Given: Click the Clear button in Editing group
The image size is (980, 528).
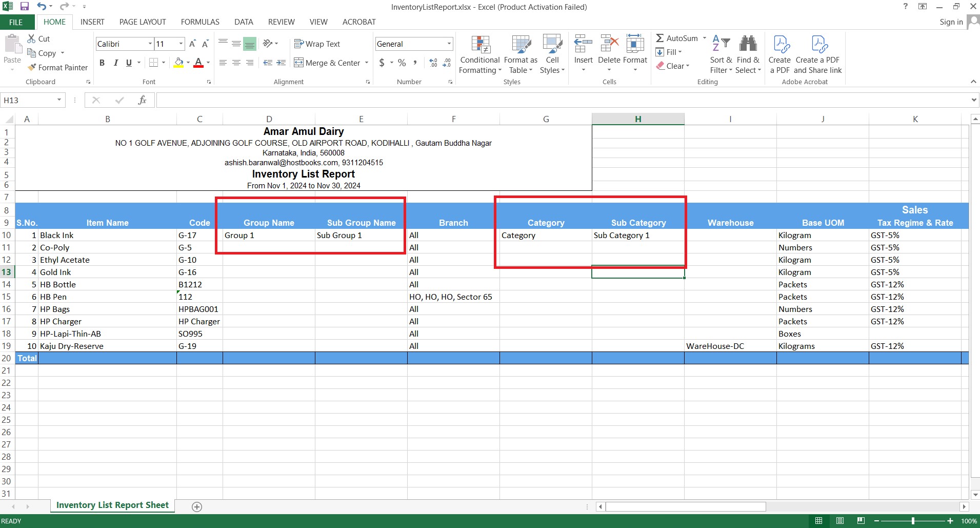Looking at the screenshot, I should pyautogui.click(x=673, y=66).
